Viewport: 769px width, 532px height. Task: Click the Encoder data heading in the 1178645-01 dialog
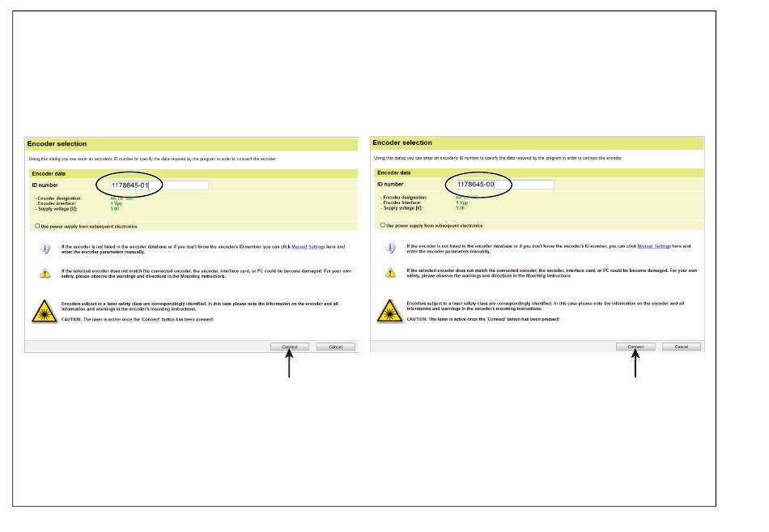click(x=49, y=174)
